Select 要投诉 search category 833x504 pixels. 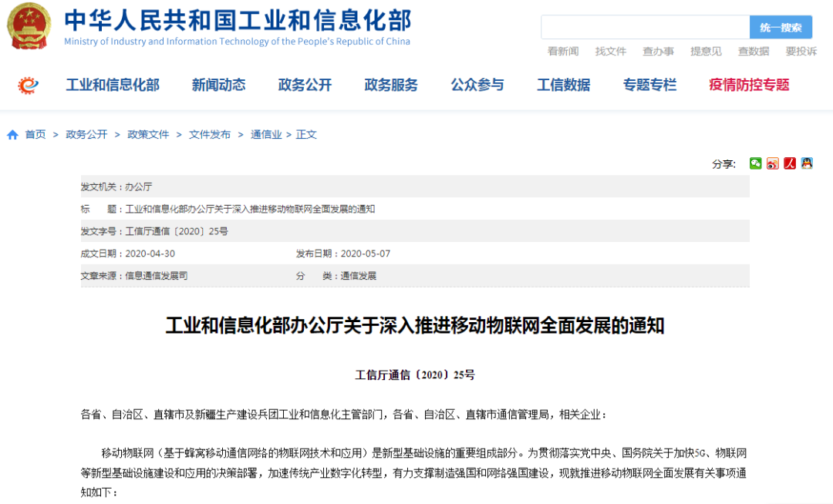[x=801, y=52]
